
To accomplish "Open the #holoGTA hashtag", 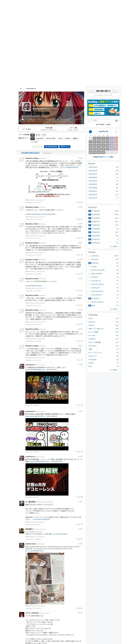I will pyautogui.click(x=92, y=339).
